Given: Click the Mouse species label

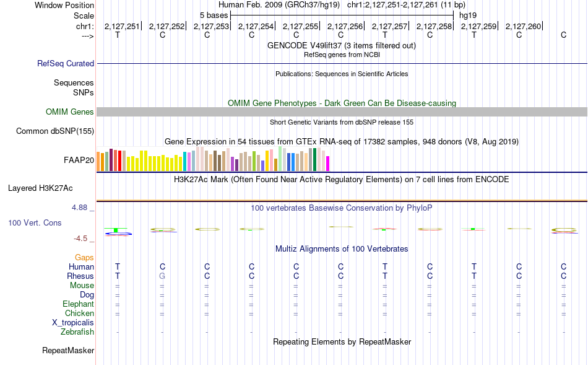Looking at the screenshot, I should [x=82, y=286].
